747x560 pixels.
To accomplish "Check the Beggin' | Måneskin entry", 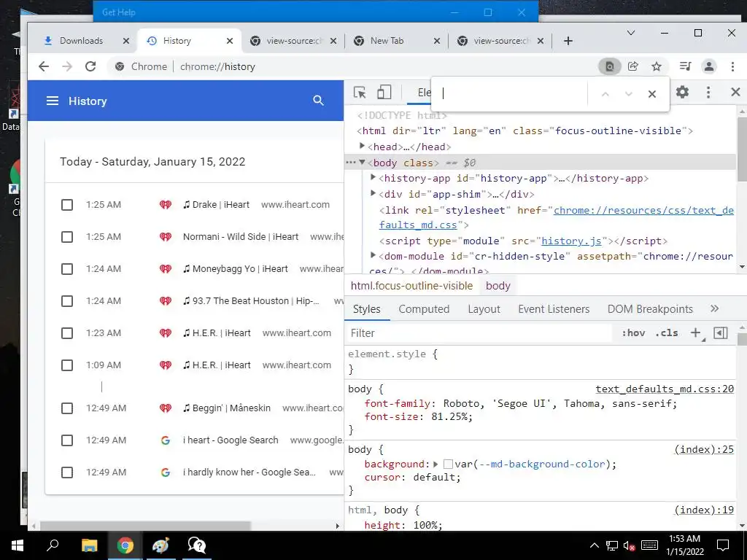I will 67,408.
